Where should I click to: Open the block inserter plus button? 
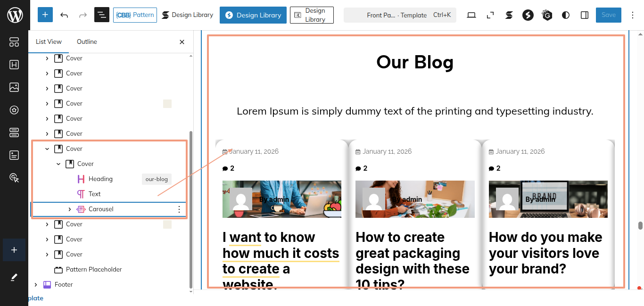pyautogui.click(x=45, y=15)
